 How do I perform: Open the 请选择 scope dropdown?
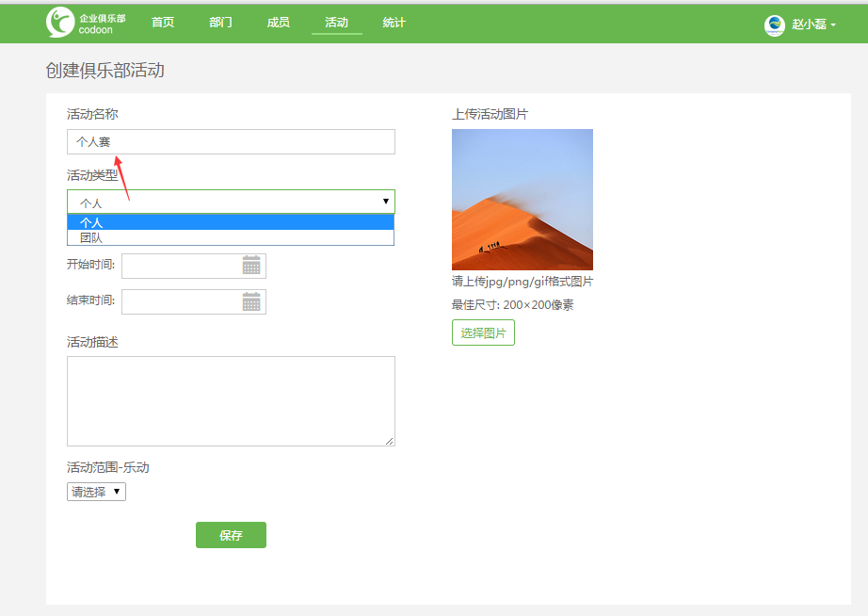coord(96,492)
